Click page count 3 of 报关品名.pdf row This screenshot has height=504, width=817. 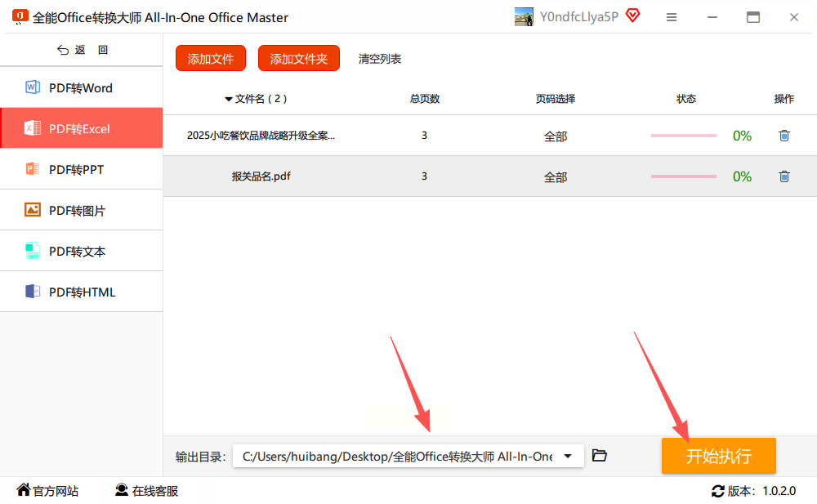pyautogui.click(x=424, y=176)
